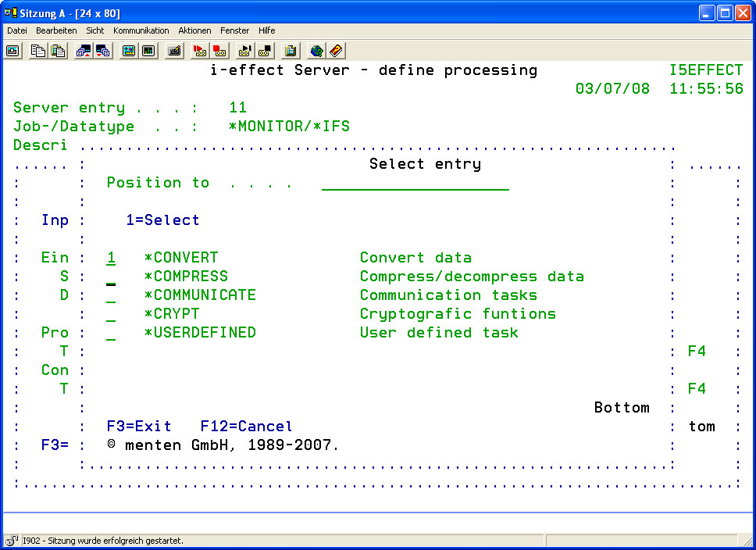Click F3=Exit in the Select entry window

(x=139, y=427)
